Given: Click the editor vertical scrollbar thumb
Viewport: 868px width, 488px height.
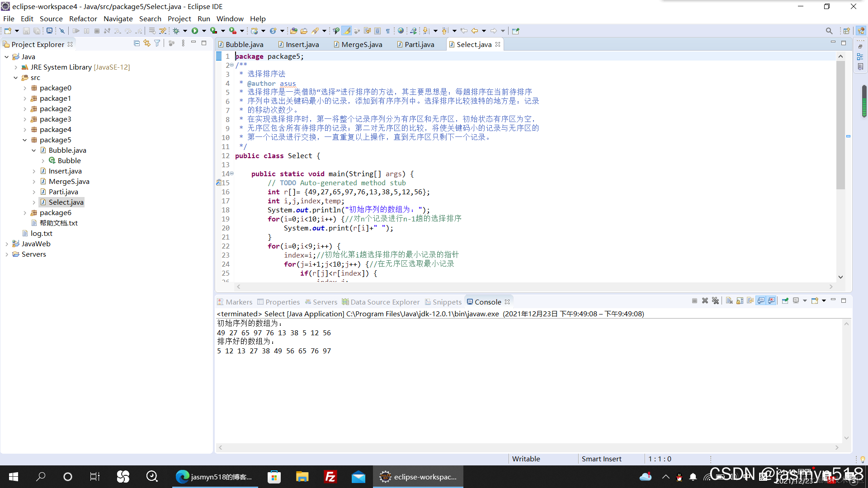Looking at the screenshot, I should tap(840, 125).
